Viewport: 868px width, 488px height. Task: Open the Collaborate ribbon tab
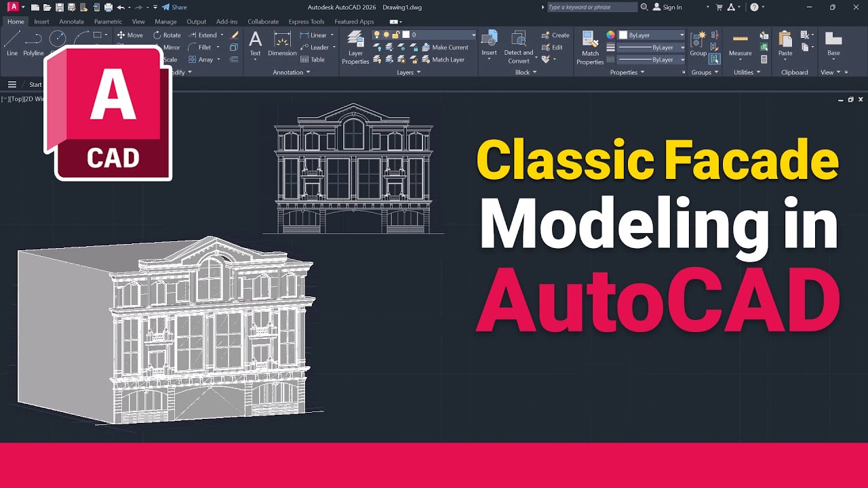263,22
